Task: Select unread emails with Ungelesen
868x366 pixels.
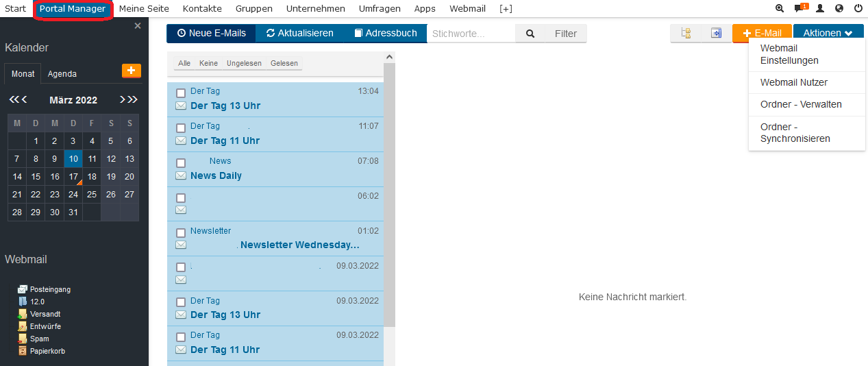Action: click(244, 63)
